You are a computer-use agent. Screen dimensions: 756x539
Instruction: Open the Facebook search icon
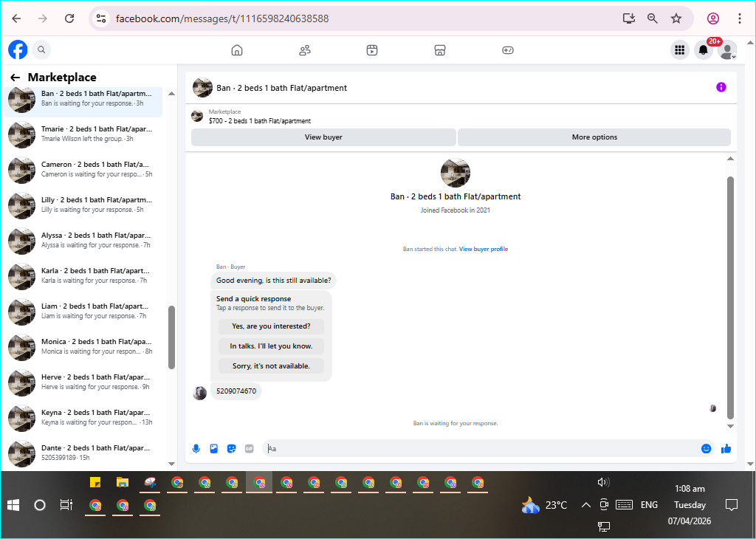(41, 49)
